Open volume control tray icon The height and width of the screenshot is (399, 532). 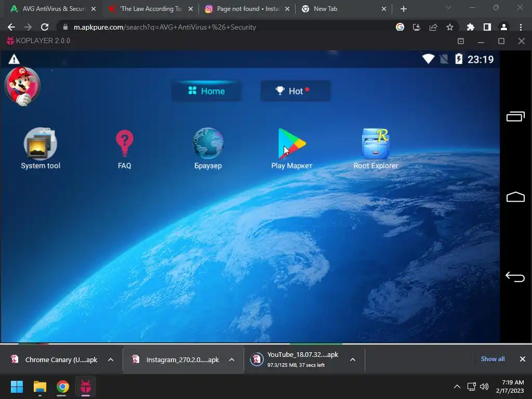[x=484, y=387]
